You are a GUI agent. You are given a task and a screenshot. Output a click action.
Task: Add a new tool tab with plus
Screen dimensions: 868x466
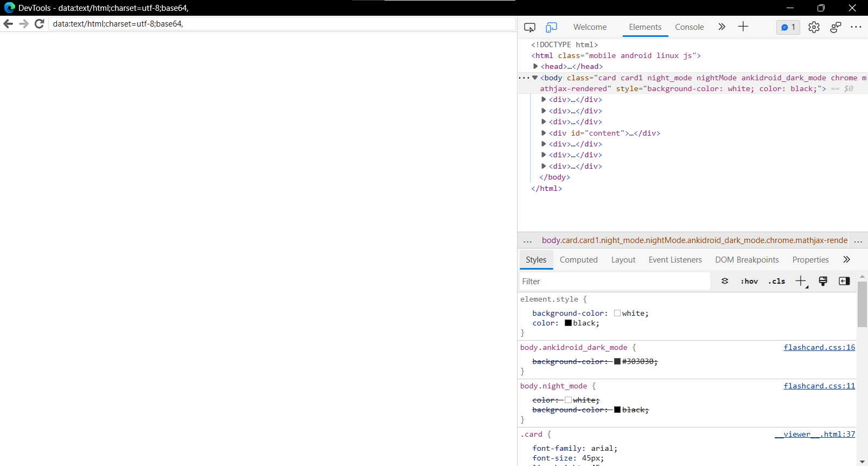pyautogui.click(x=743, y=27)
